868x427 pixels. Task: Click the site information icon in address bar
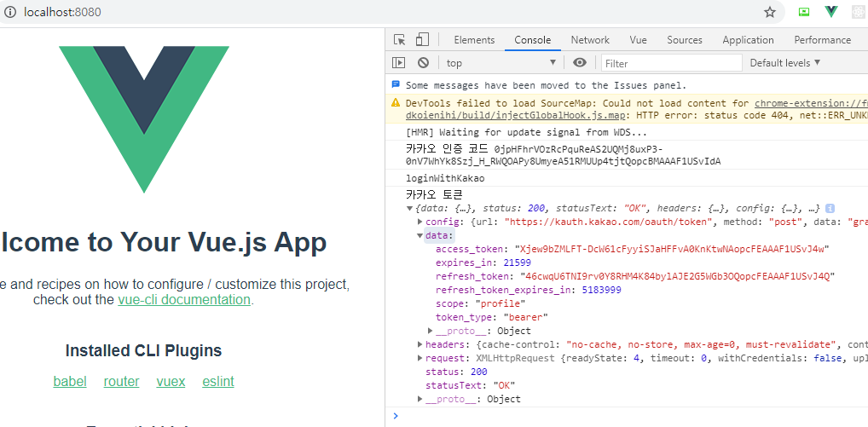[x=10, y=12]
